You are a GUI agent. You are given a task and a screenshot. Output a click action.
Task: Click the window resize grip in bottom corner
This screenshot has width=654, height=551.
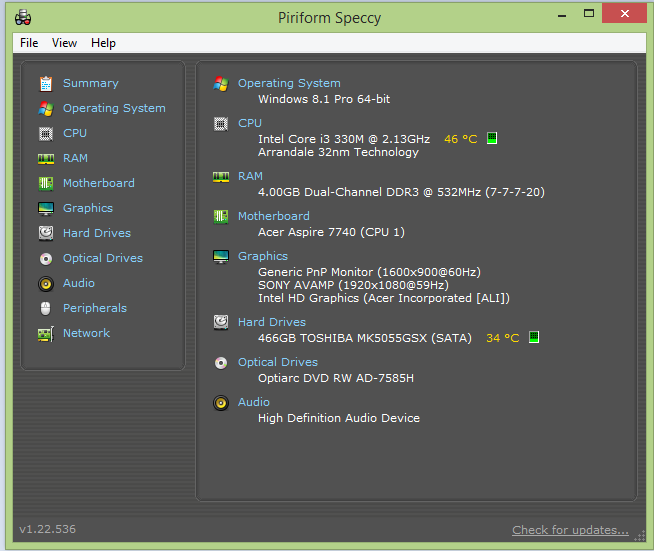(640, 536)
